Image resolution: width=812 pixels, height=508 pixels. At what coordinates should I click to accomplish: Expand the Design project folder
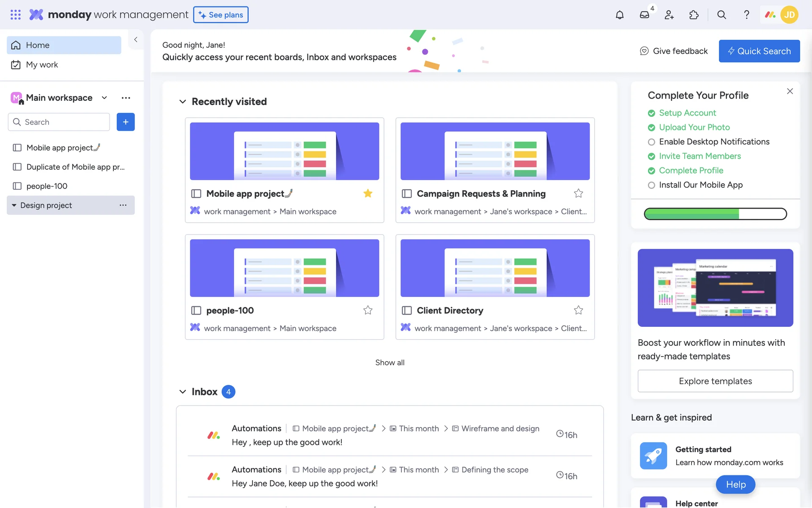pyautogui.click(x=14, y=205)
